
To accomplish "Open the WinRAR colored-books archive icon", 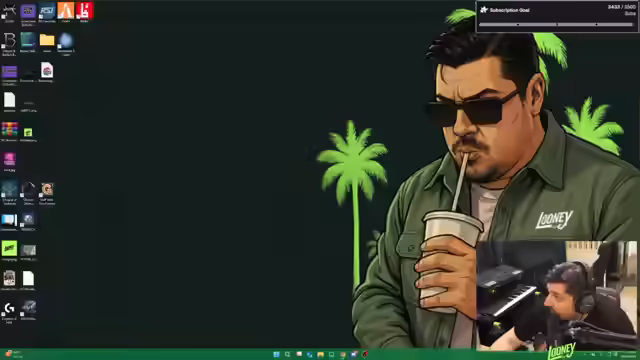I will point(9,129).
